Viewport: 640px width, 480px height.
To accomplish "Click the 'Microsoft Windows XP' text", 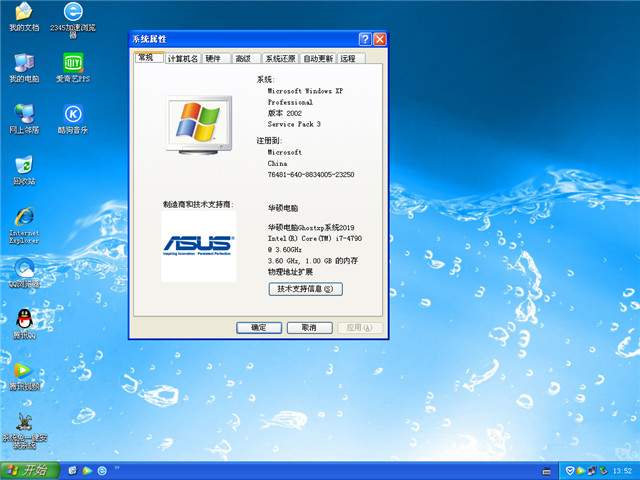I will (305, 91).
